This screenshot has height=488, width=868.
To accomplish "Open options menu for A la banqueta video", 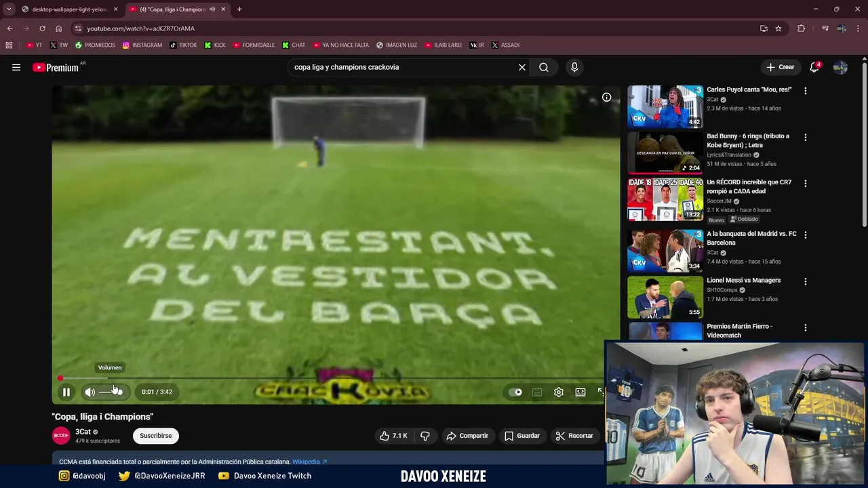I will point(806,235).
